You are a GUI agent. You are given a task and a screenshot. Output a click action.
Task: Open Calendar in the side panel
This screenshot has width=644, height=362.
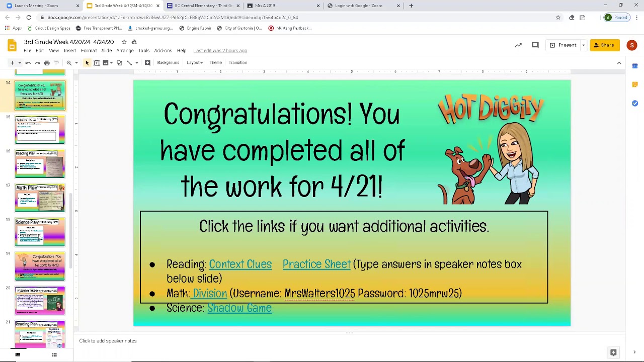[x=635, y=66]
